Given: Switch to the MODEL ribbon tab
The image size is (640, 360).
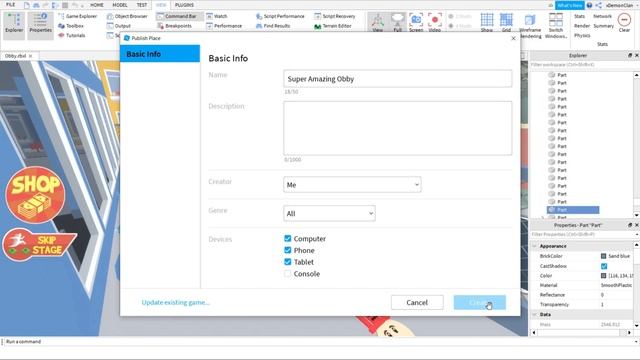Looking at the screenshot, I should coord(120,5).
